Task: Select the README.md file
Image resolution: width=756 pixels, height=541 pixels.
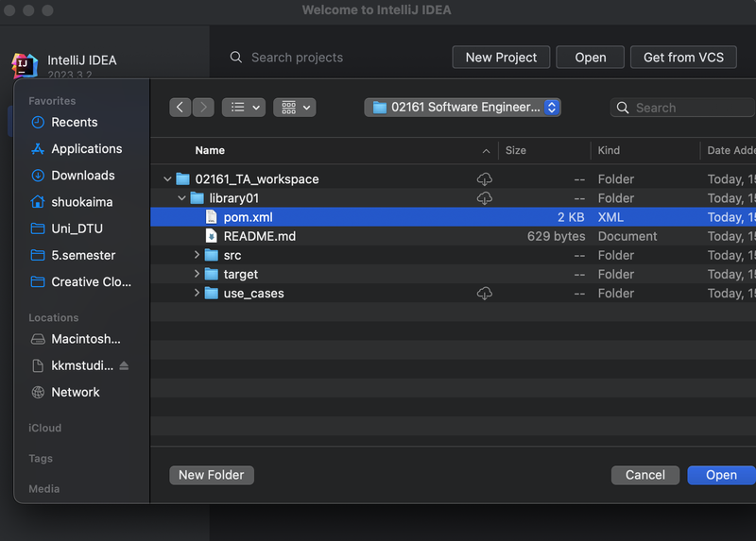Action: click(x=453, y=236)
